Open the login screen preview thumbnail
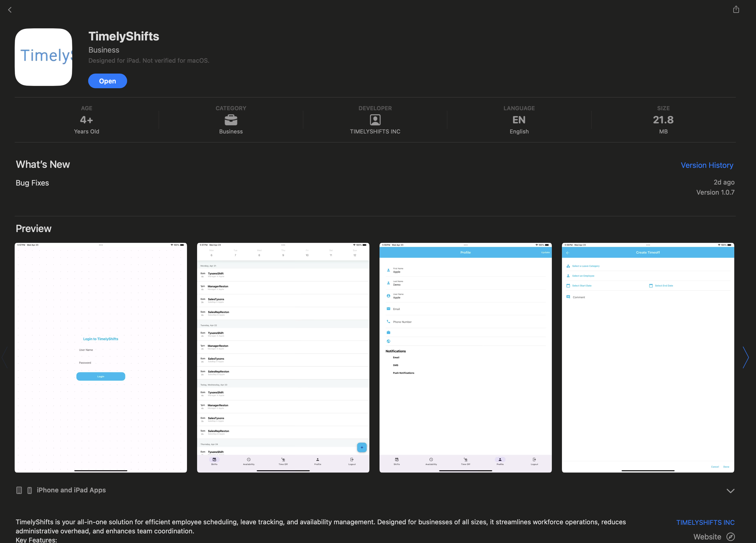756x543 pixels. (x=101, y=357)
